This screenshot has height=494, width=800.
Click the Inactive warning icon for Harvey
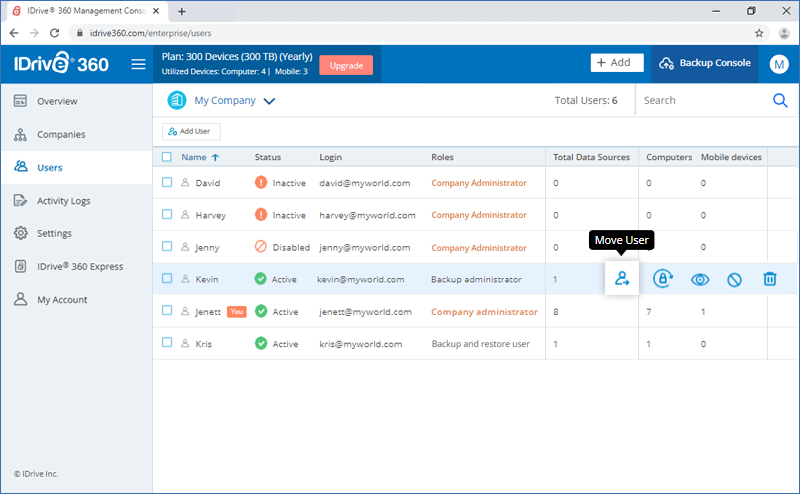261,214
